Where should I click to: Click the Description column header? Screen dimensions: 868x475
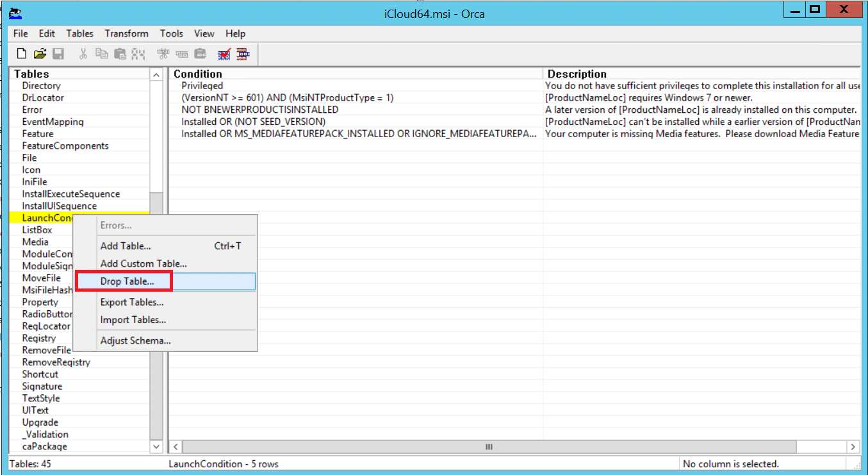point(701,74)
